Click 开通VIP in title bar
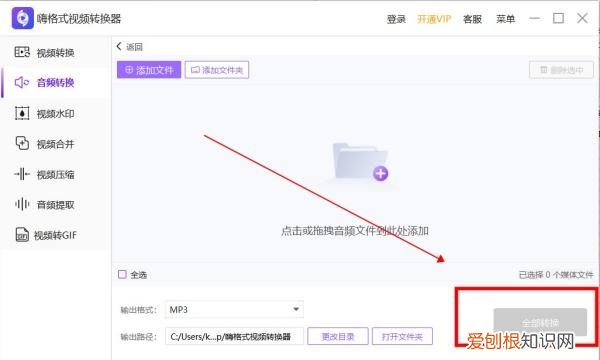 pyautogui.click(x=434, y=19)
